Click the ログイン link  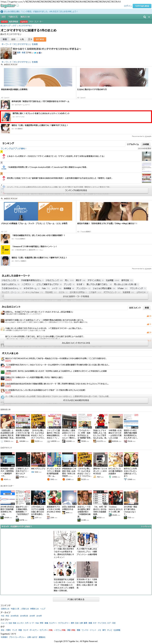point(128,6)
